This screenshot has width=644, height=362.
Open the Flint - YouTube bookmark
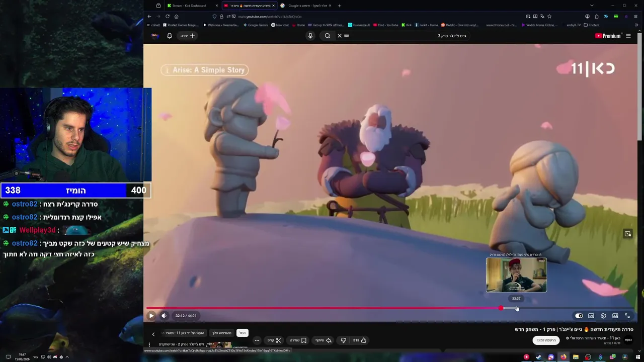(x=385, y=25)
